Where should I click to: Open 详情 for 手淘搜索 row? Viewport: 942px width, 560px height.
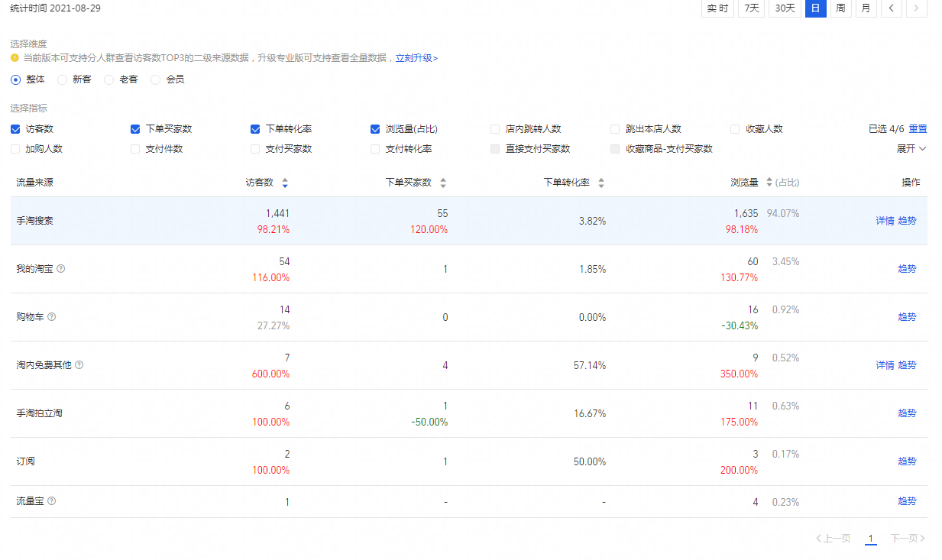point(885,221)
